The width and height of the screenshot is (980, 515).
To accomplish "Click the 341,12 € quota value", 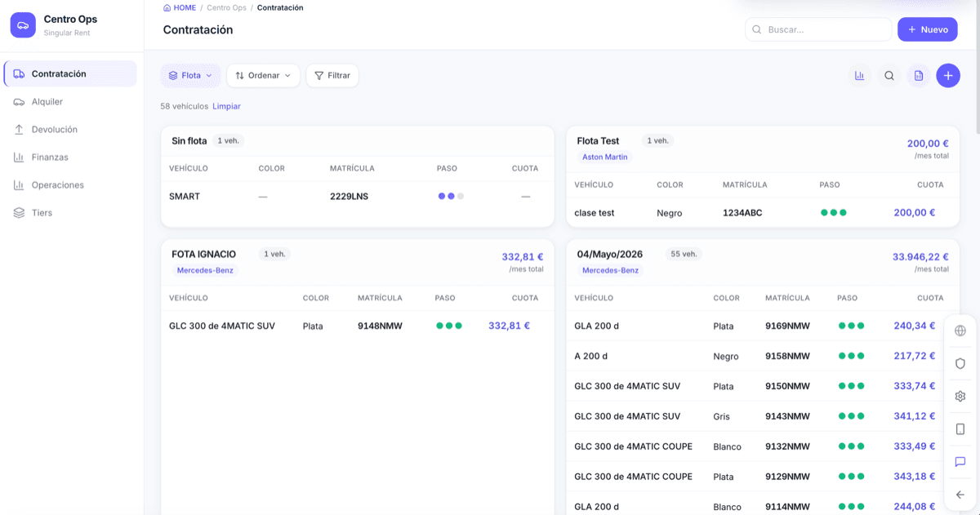I will 915,416.
